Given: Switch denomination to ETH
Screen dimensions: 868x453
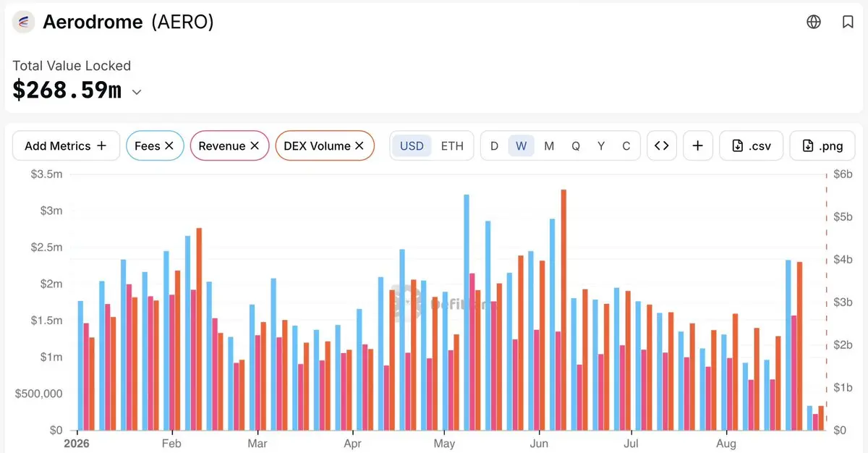Looking at the screenshot, I should click(452, 145).
